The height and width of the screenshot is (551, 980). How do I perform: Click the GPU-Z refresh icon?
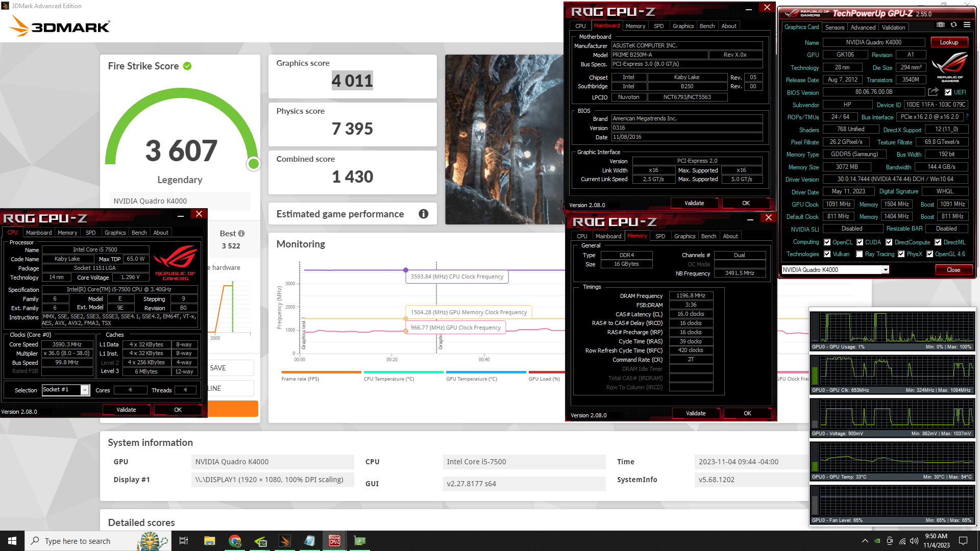coord(953,24)
